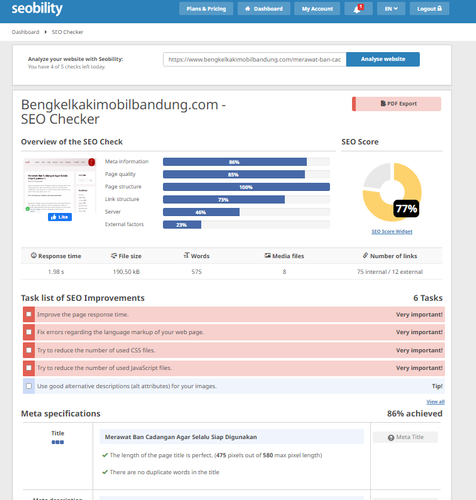Click the Meta Title help button

(405, 437)
